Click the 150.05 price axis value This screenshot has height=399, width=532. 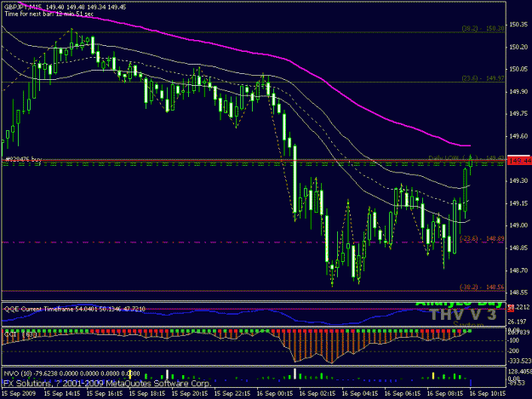click(x=518, y=69)
